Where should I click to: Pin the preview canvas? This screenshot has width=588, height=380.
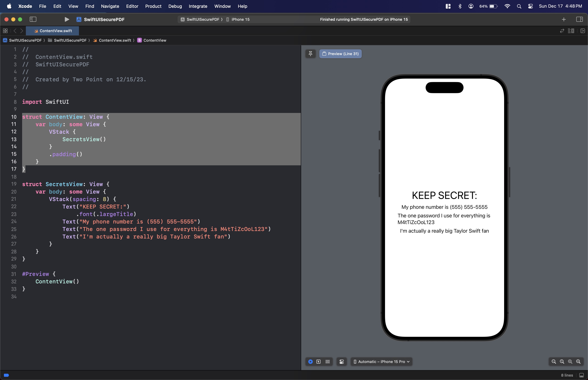[x=311, y=54]
